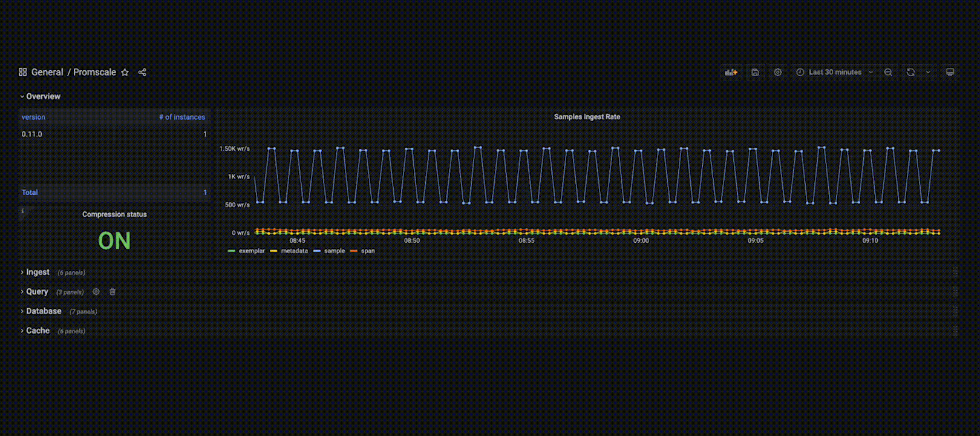The image size is (980, 436).
Task: Share the dashboard via share icon
Action: (x=142, y=72)
